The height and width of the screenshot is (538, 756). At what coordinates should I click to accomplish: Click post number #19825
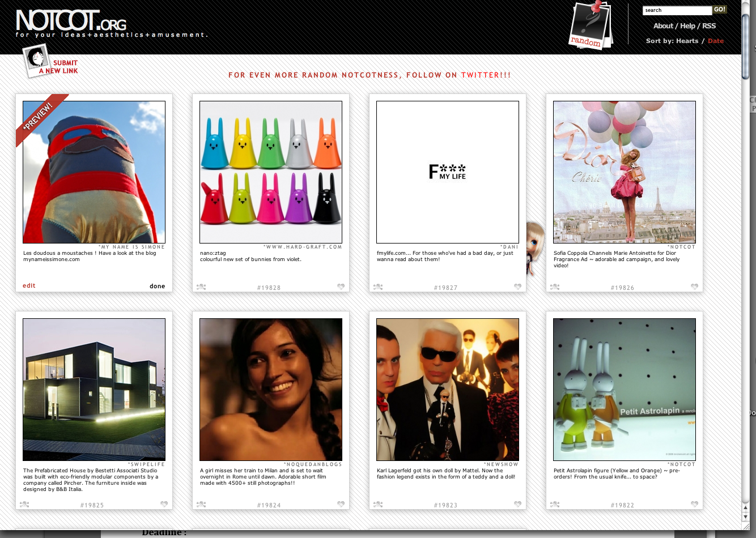92,505
